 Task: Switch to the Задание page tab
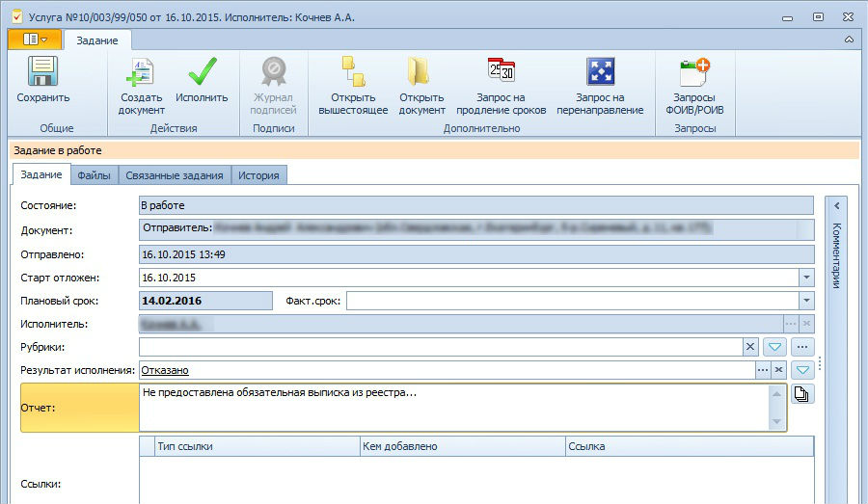tap(41, 174)
